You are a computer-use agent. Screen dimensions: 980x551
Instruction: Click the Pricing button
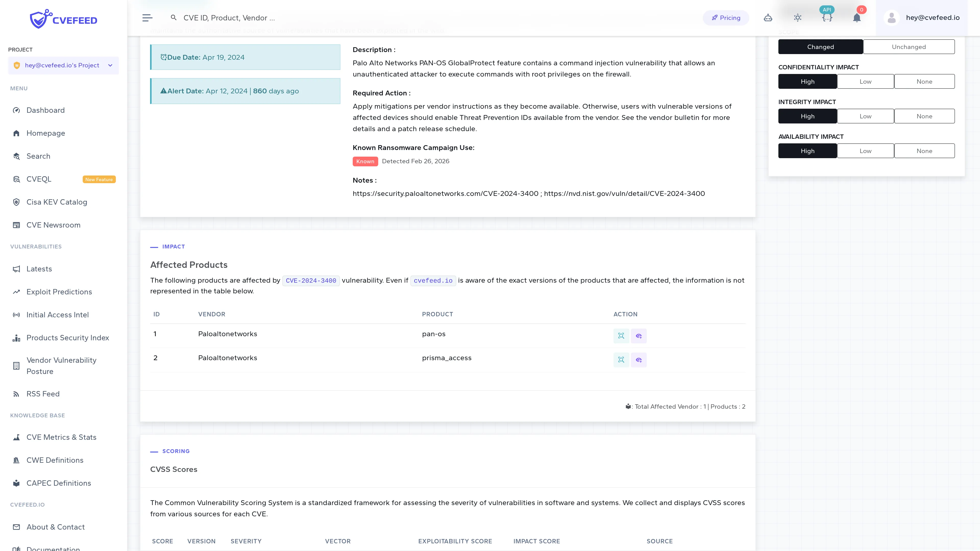[726, 18]
